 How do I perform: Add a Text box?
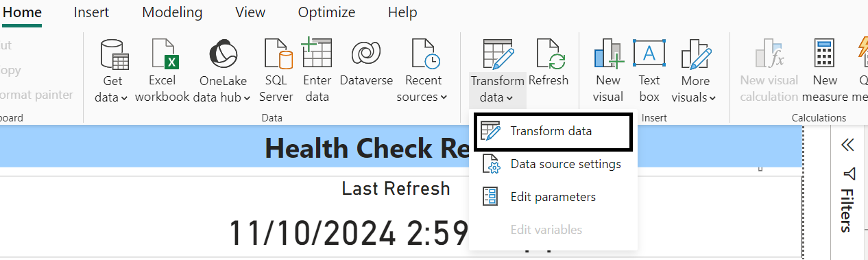click(649, 71)
